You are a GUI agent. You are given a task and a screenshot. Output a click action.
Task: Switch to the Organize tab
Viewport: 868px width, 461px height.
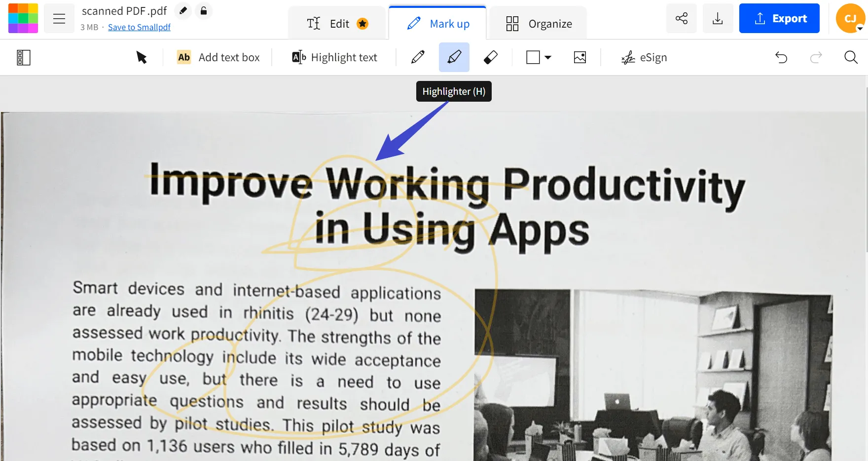coord(539,23)
